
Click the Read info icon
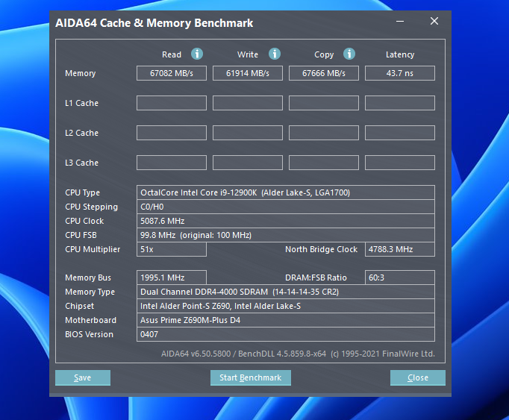(x=197, y=54)
